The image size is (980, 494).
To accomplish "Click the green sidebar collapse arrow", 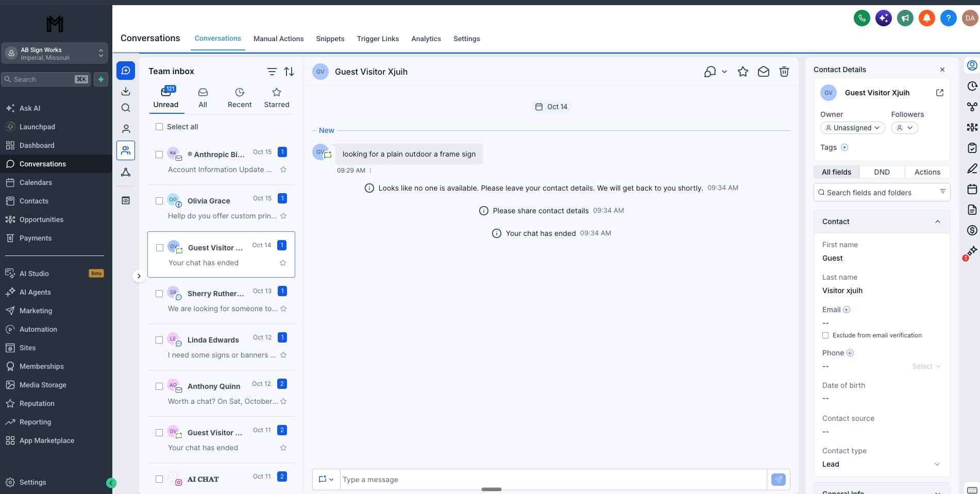I will coord(111,483).
